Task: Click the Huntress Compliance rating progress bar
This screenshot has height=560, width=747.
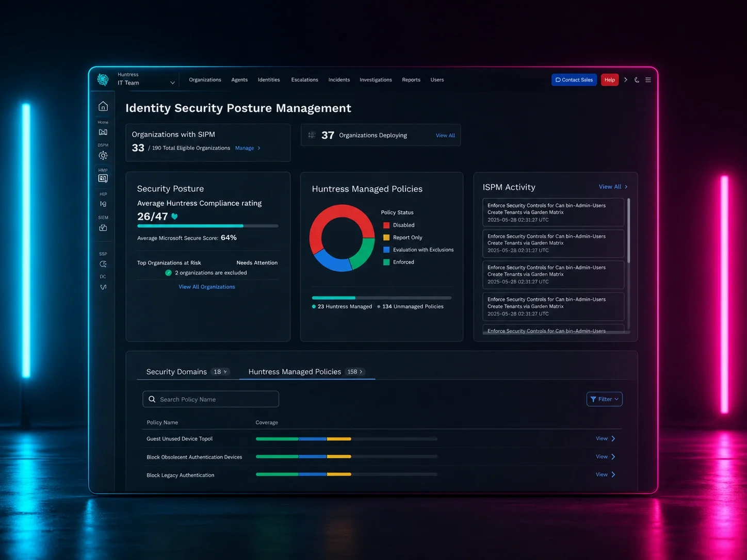Action: pos(208,226)
